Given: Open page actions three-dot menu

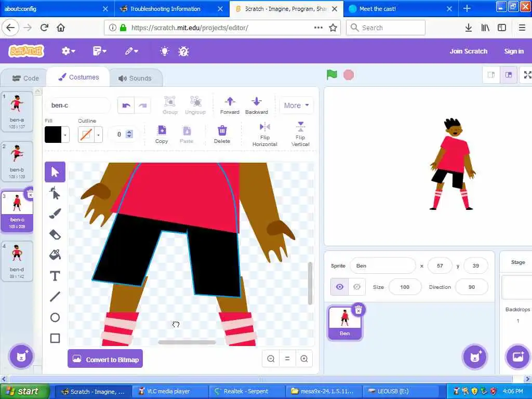Looking at the screenshot, I should tap(318, 28).
